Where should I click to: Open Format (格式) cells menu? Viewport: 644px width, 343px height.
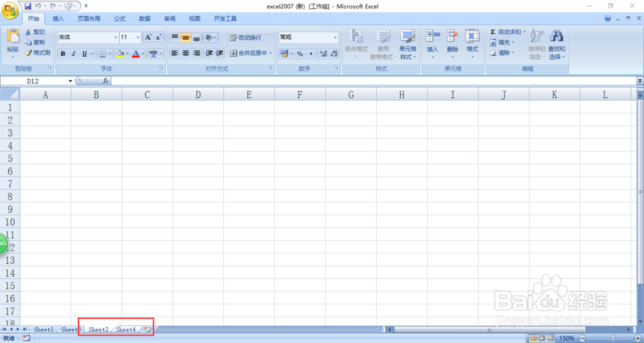(472, 44)
